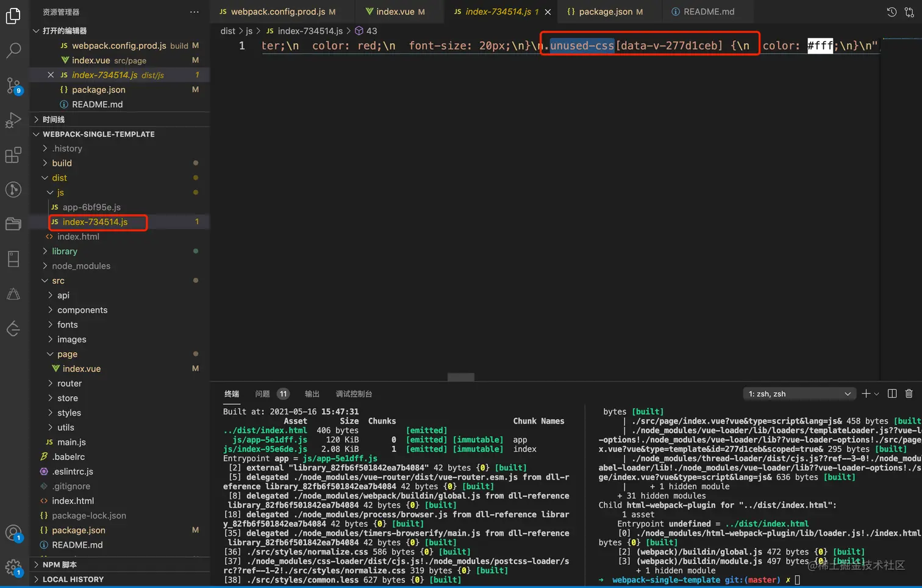Open the Search view in activity bar
This screenshot has height=588, width=922.
coord(13,51)
